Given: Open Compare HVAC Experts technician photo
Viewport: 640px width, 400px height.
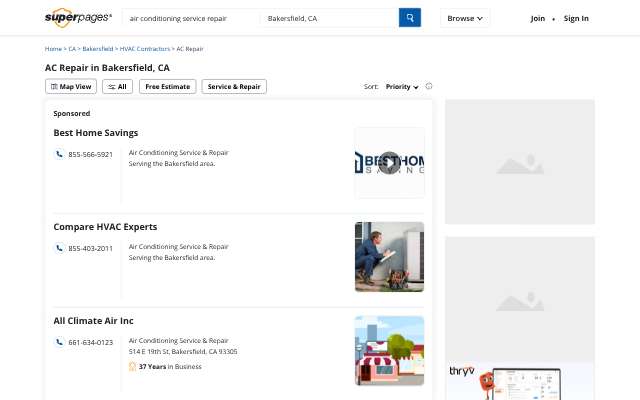Looking at the screenshot, I should (x=389, y=257).
